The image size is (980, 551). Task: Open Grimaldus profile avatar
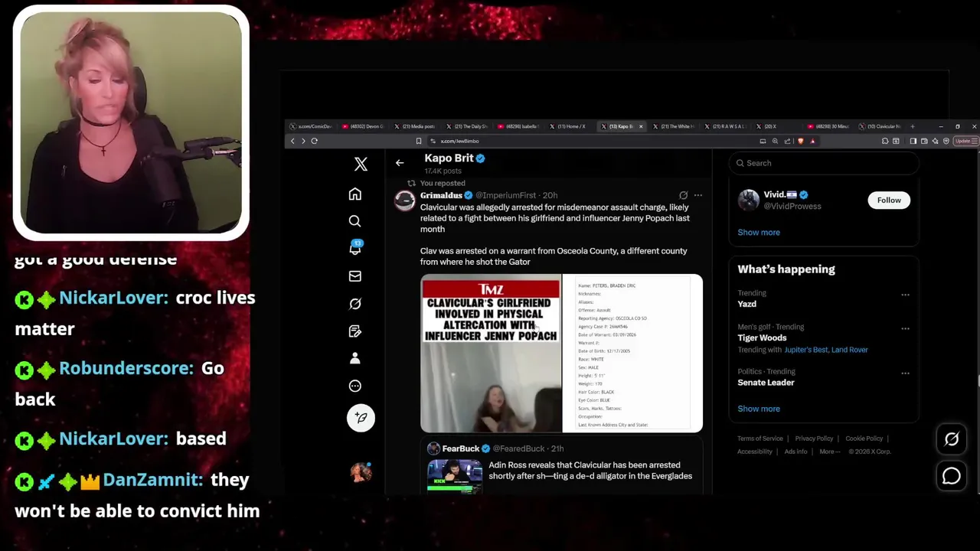404,201
